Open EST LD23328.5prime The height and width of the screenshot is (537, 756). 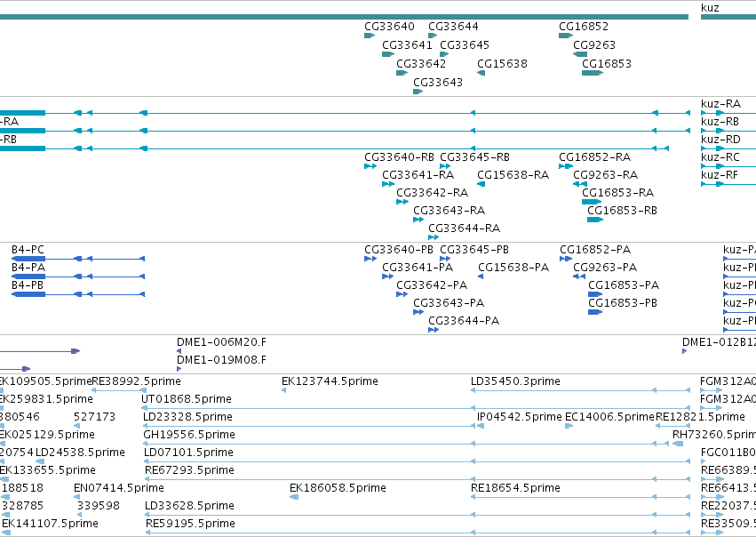click(187, 417)
